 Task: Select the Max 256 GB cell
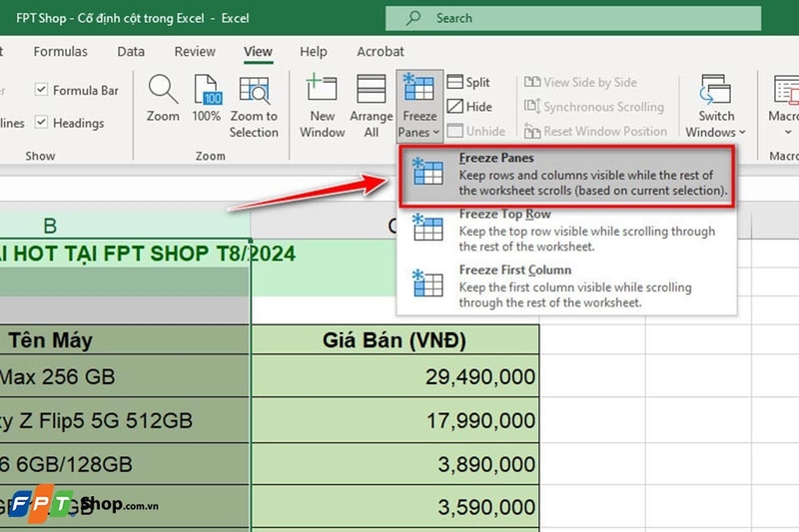[125, 376]
